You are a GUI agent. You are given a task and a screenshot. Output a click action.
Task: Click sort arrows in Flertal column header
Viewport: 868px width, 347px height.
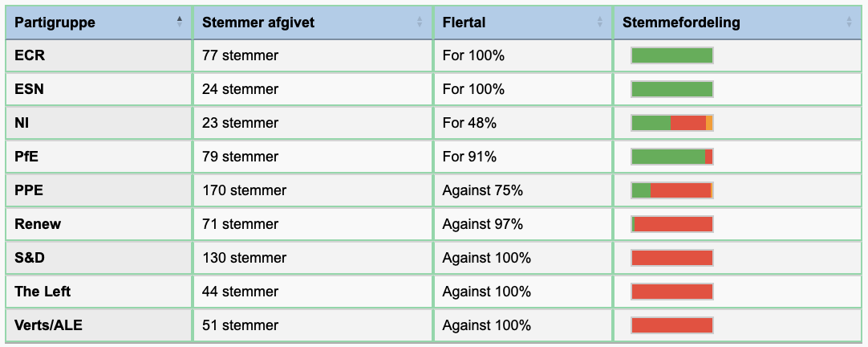click(599, 22)
